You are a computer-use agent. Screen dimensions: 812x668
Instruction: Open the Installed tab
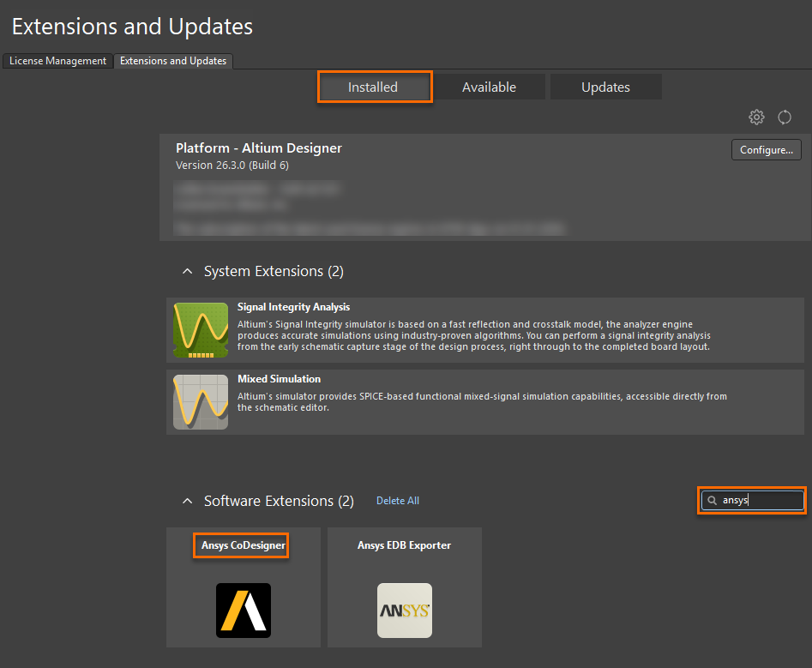373,87
